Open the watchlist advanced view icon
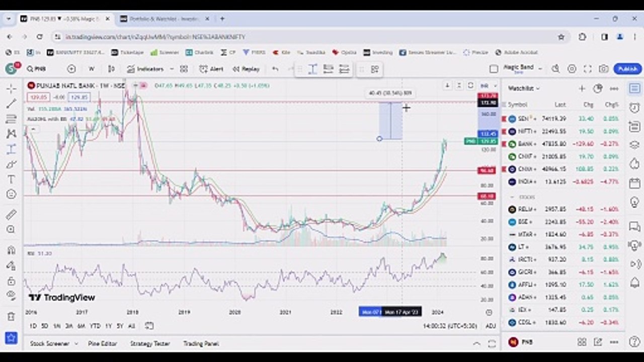 click(598, 88)
